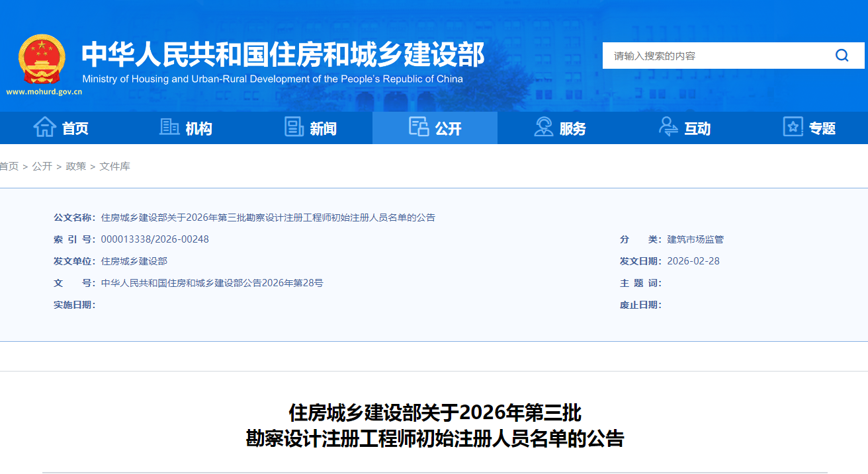
Task: Navigate to 文件库 in the breadcrumb
Action: click(115, 167)
